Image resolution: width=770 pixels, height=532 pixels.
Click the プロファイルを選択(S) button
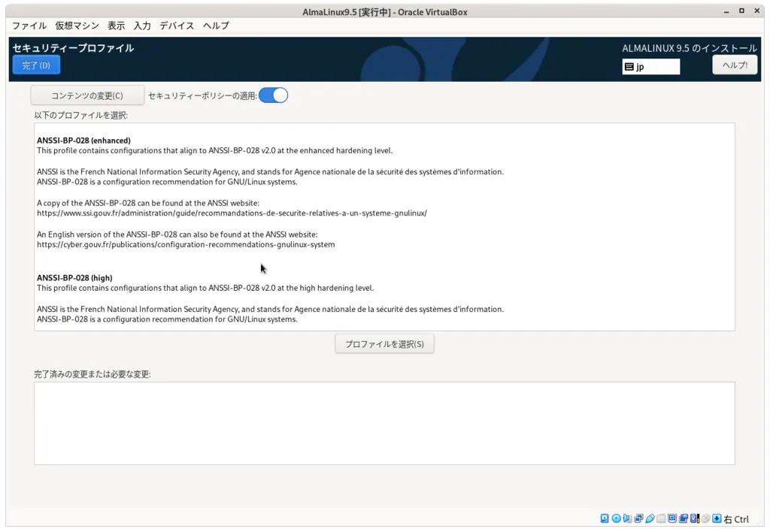coord(384,344)
